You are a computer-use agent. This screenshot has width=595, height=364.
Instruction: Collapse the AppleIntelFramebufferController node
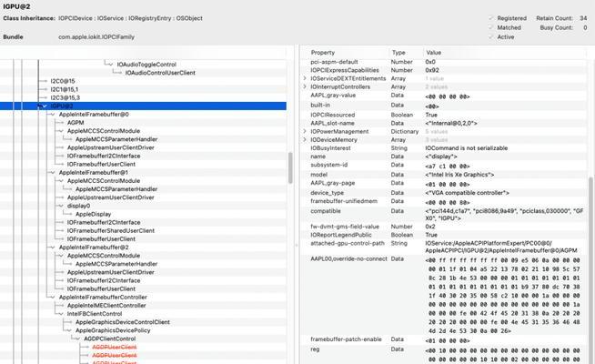53,298
